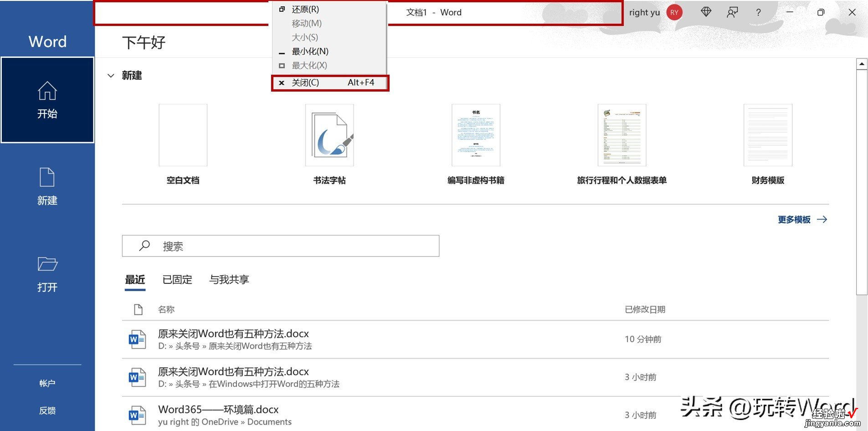
Task: Switch to the 已固定 tab
Action: click(x=177, y=280)
